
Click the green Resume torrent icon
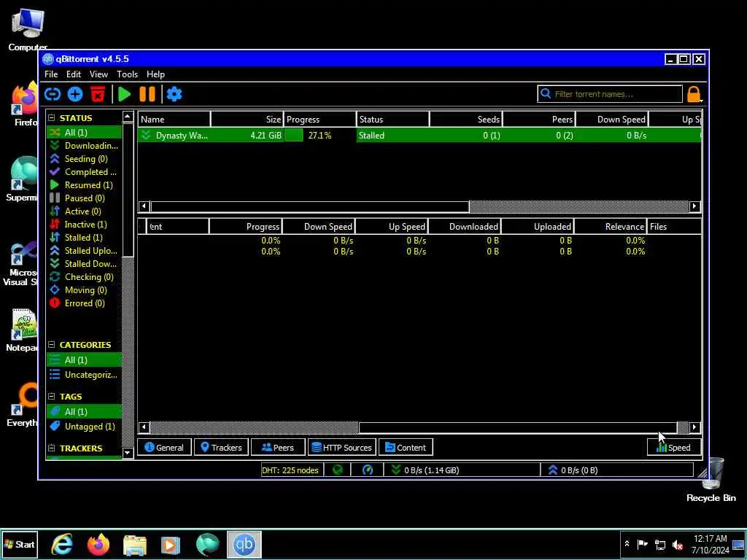click(x=124, y=94)
